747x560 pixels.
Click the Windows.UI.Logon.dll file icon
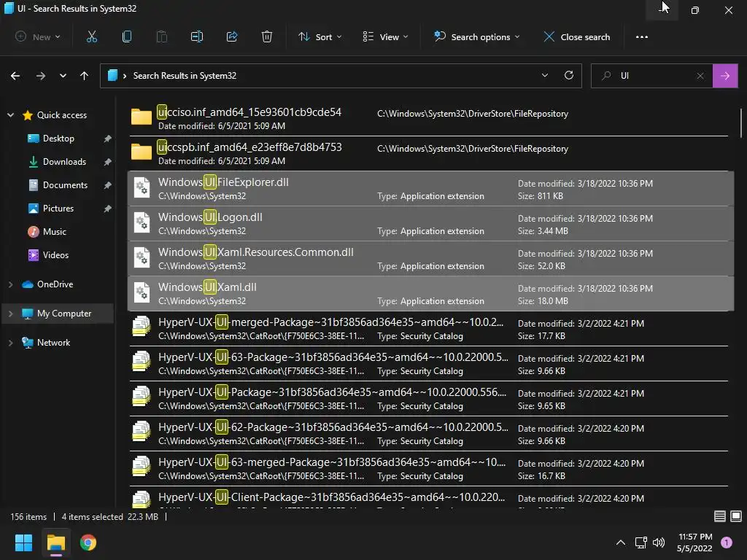click(142, 223)
